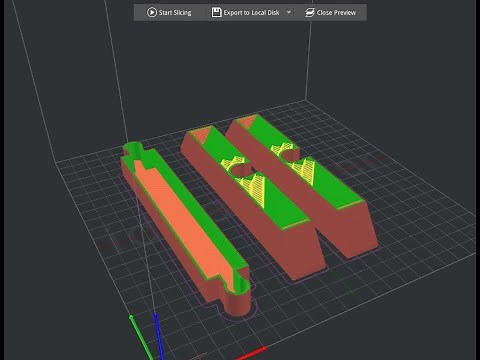The width and height of the screenshot is (480, 360).
Task: Click the floppy disk save icon
Action: pyautogui.click(x=216, y=13)
